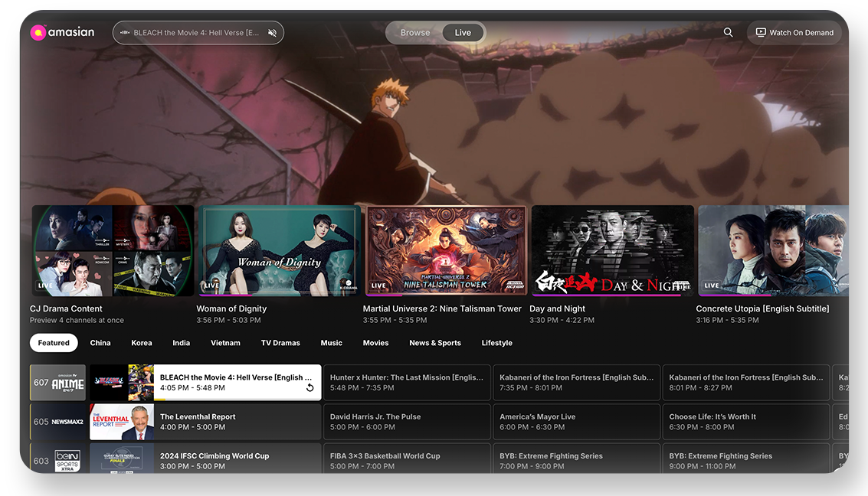
Task: Open Kabaneri of the Iron Fortress at 7:35 PM
Action: click(577, 383)
